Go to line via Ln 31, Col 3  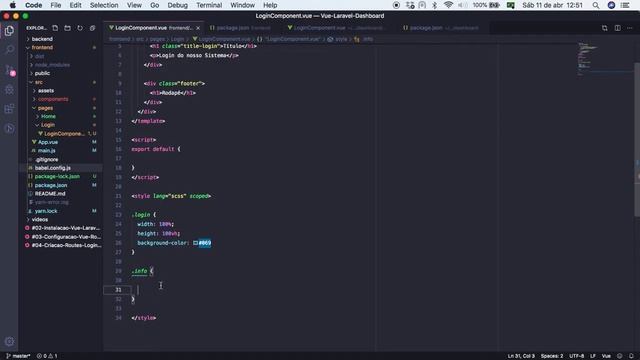[521, 356]
